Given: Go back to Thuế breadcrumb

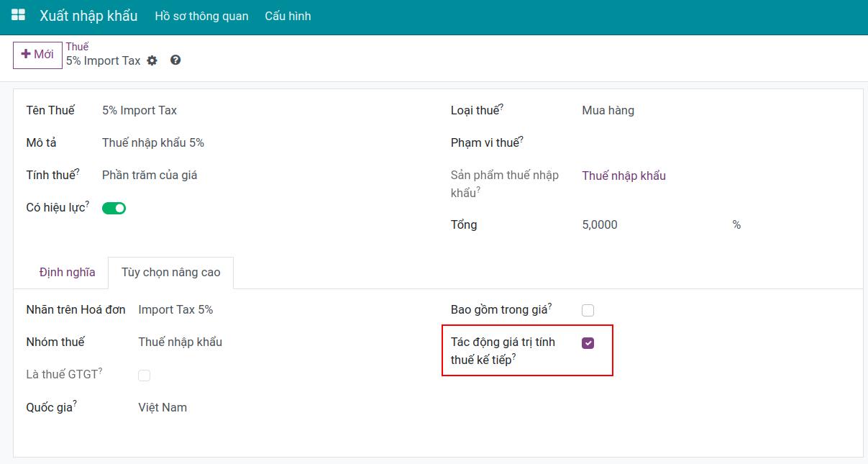Looking at the screenshot, I should (77, 47).
